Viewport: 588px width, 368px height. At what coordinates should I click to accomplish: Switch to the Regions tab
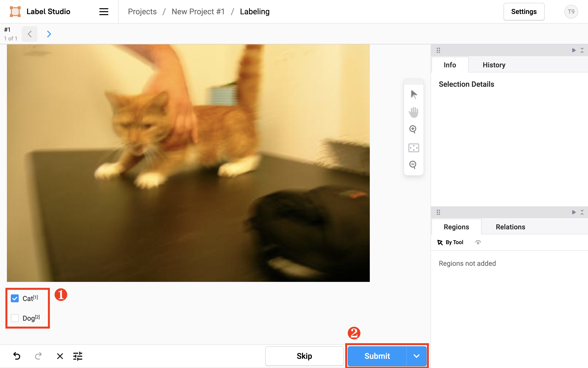point(456,227)
